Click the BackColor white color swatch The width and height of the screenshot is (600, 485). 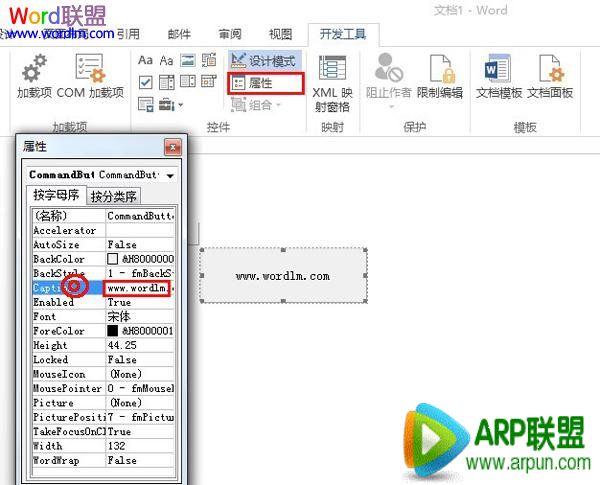113,259
